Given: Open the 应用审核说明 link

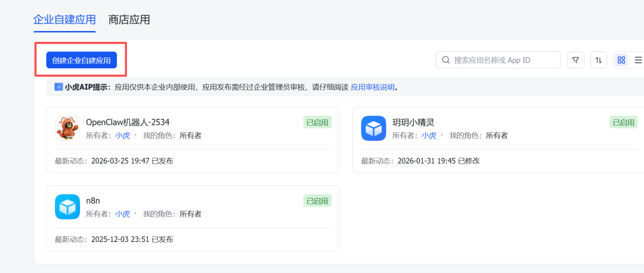Looking at the screenshot, I should (373, 87).
